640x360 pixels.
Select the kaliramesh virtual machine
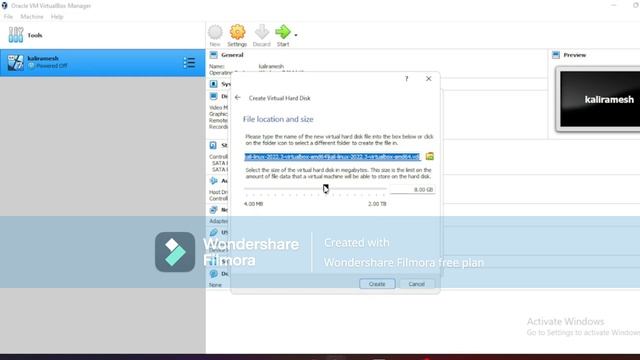tap(102, 62)
